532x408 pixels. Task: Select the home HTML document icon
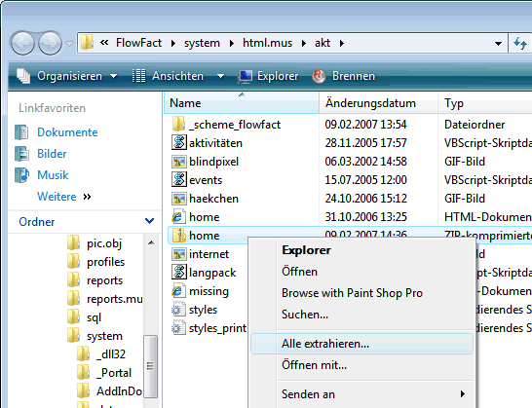tap(179, 216)
